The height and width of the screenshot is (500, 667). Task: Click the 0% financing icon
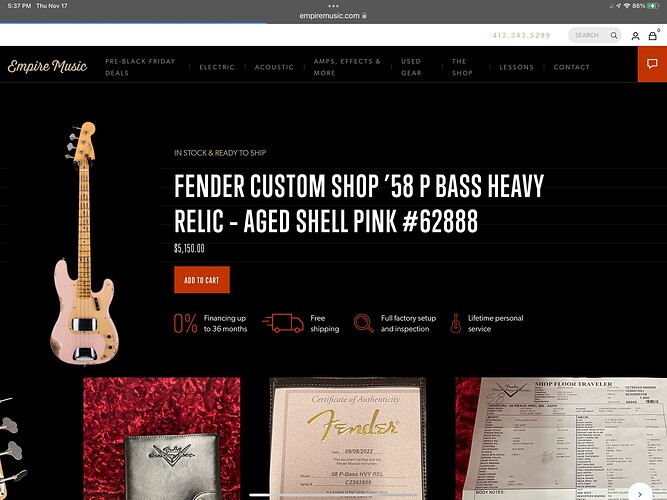click(x=185, y=323)
